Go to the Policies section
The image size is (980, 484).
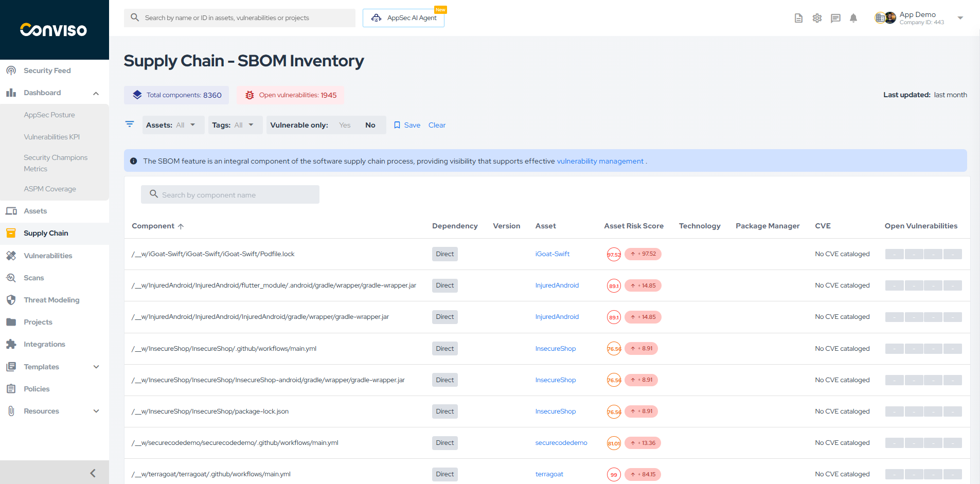[35, 389]
